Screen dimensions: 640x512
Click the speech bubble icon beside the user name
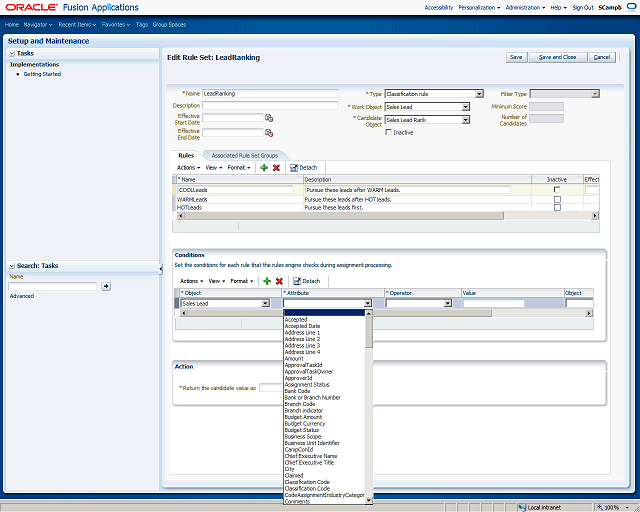pos(631,7)
